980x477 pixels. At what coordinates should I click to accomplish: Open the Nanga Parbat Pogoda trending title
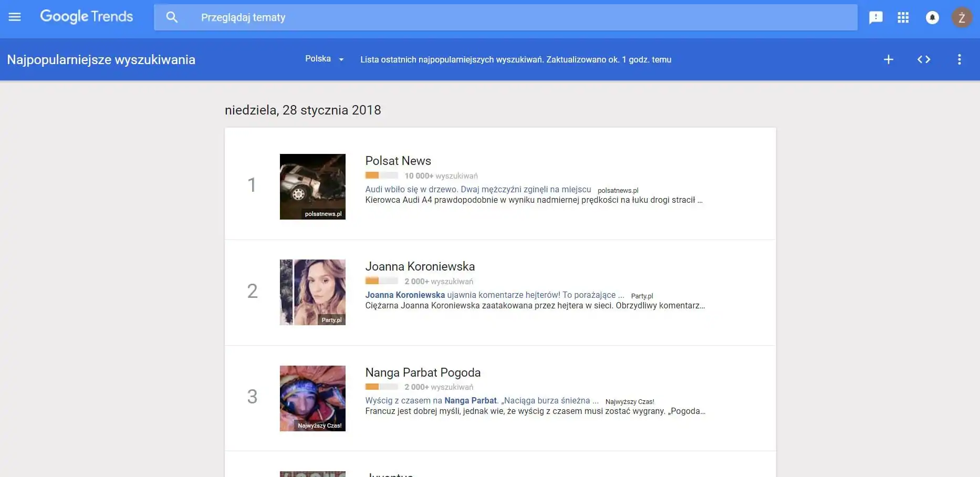pos(423,372)
